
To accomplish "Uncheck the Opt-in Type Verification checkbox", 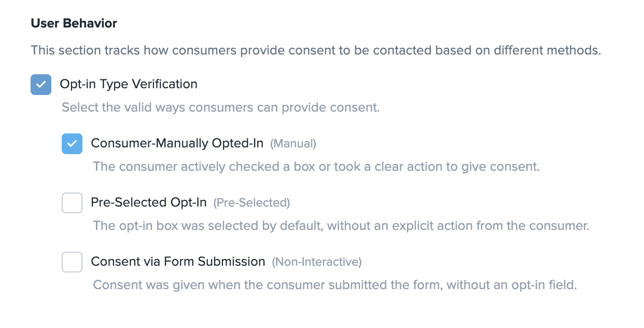I will [x=41, y=85].
